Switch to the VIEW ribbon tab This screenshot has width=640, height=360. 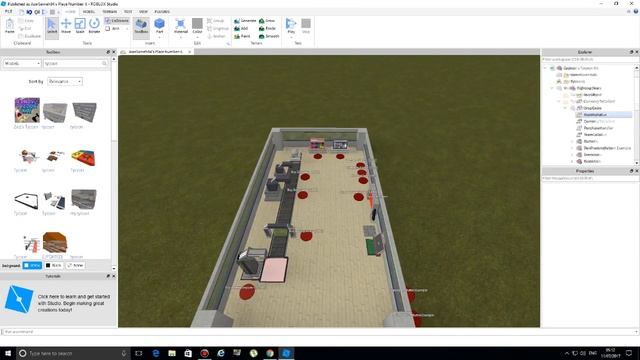tap(143, 11)
